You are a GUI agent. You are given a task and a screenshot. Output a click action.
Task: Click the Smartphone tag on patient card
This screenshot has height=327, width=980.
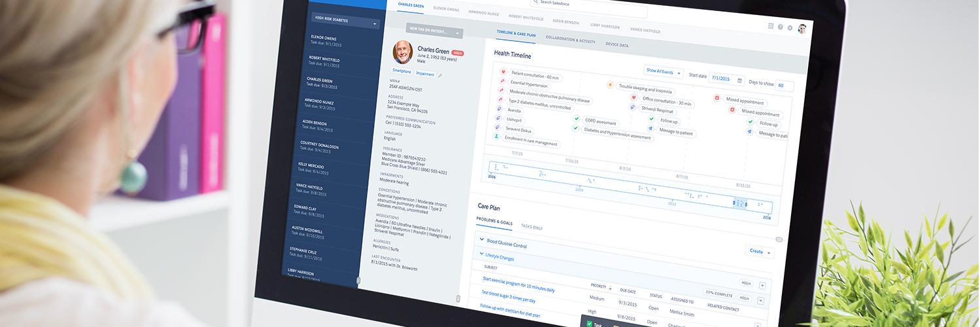pos(402,71)
